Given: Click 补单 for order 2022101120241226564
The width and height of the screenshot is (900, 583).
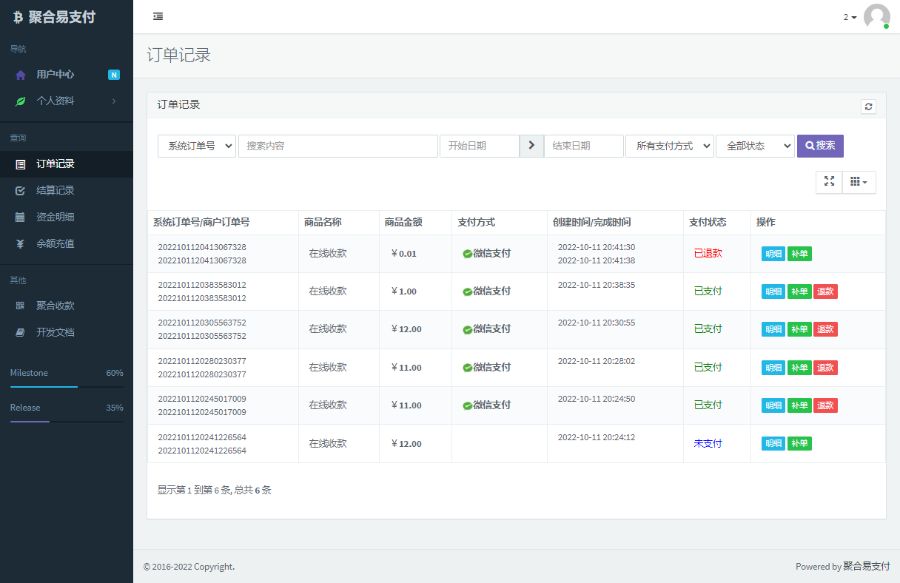Looking at the screenshot, I should coord(800,444).
